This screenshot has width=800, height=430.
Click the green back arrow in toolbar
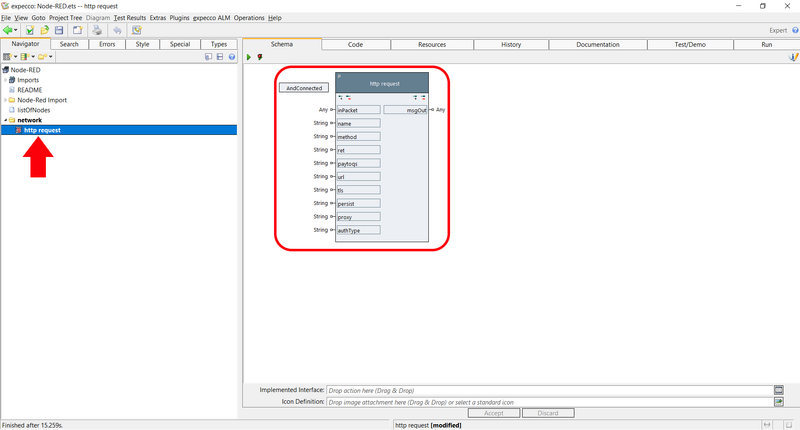tap(8, 30)
